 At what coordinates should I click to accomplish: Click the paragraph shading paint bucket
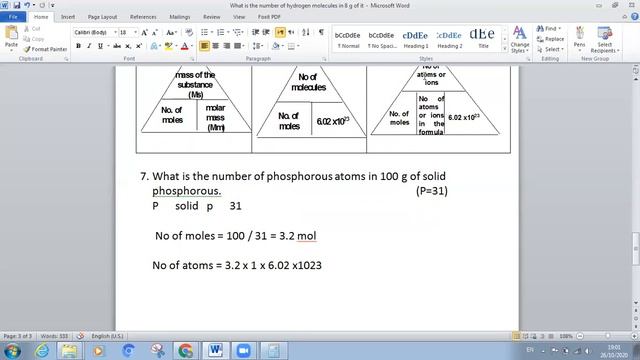click(276, 46)
